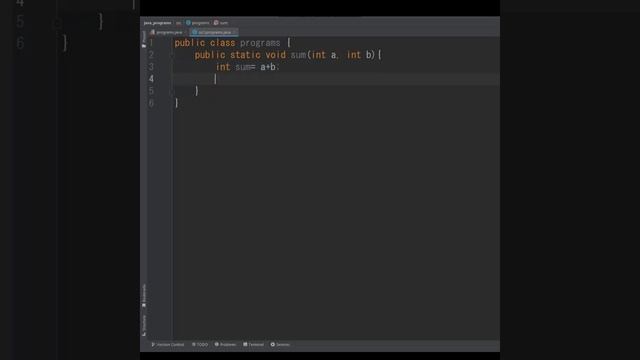640x360 pixels.
Task: Open the Terminal tool window
Action: coord(253,344)
